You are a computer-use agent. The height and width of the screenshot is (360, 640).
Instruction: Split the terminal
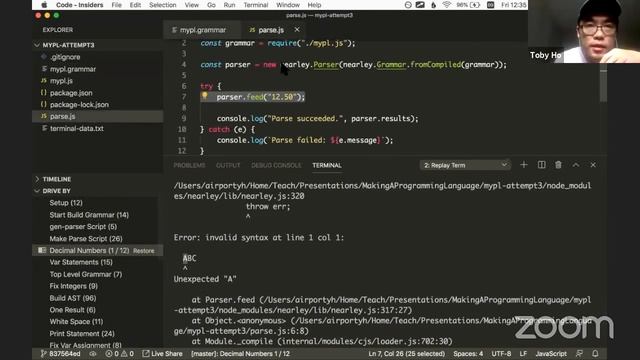pos(541,164)
